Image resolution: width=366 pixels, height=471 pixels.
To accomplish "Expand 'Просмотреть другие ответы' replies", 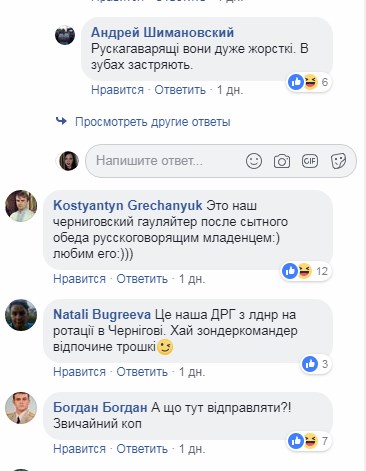I will coord(153,122).
